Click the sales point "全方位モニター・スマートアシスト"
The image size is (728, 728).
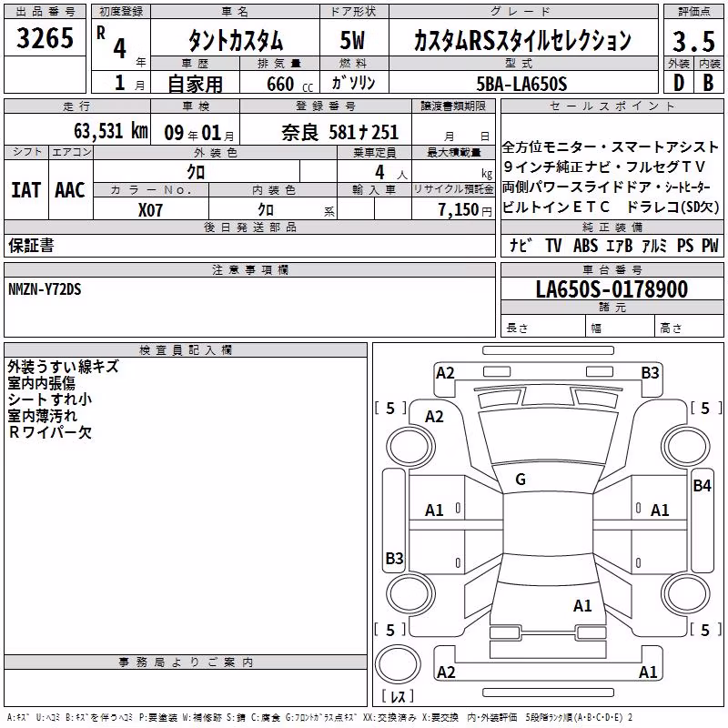[x=611, y=147]
